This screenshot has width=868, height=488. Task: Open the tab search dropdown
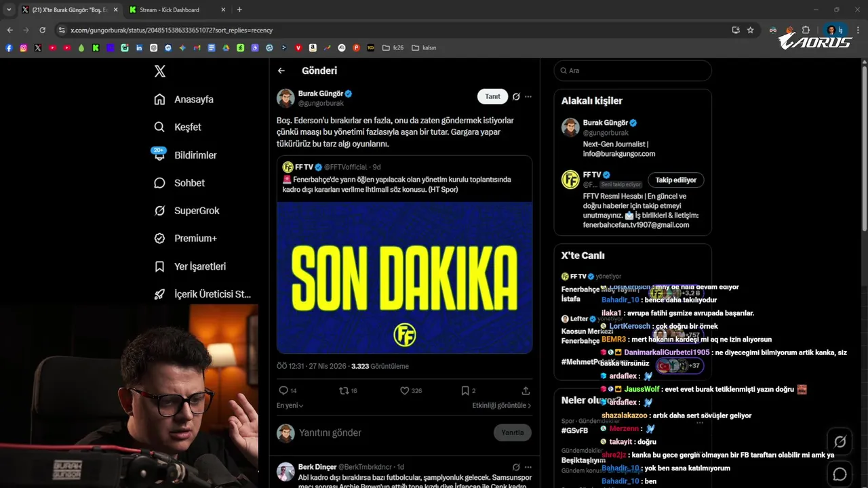[9, 10]
